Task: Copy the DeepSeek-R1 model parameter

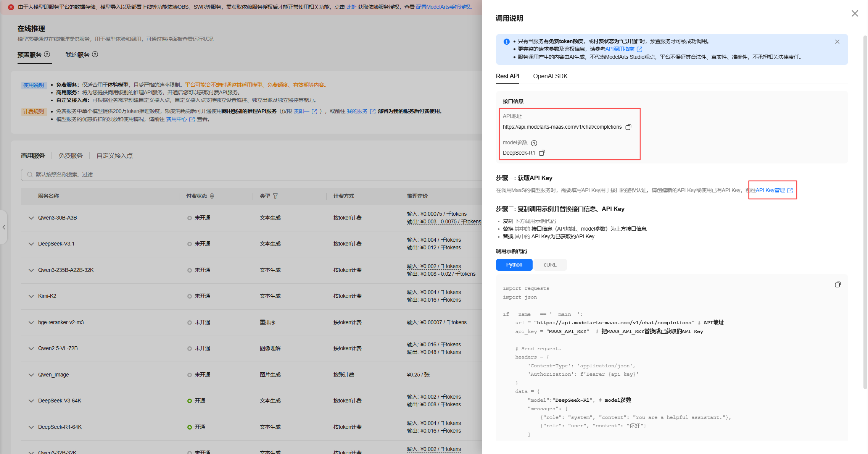Action: click(542, 153)
